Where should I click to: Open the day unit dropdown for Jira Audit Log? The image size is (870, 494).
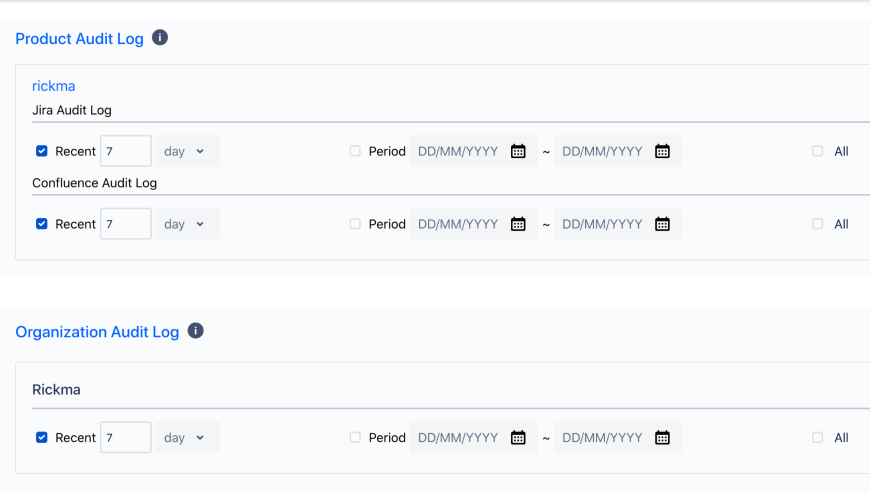pos(187,151)
